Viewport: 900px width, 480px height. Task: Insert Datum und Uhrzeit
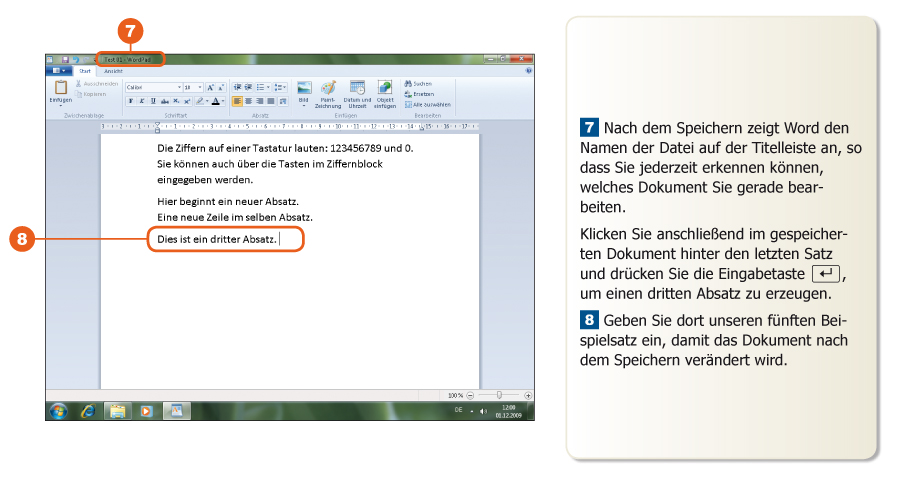pyautogui.click(x=357, y=88)
